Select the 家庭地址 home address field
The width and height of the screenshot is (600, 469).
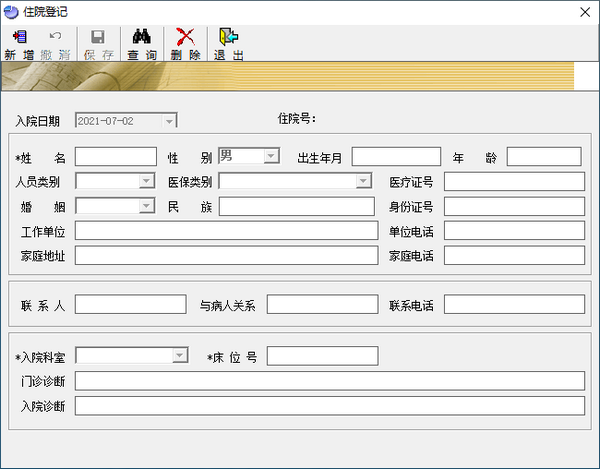(x=226, y=255)
